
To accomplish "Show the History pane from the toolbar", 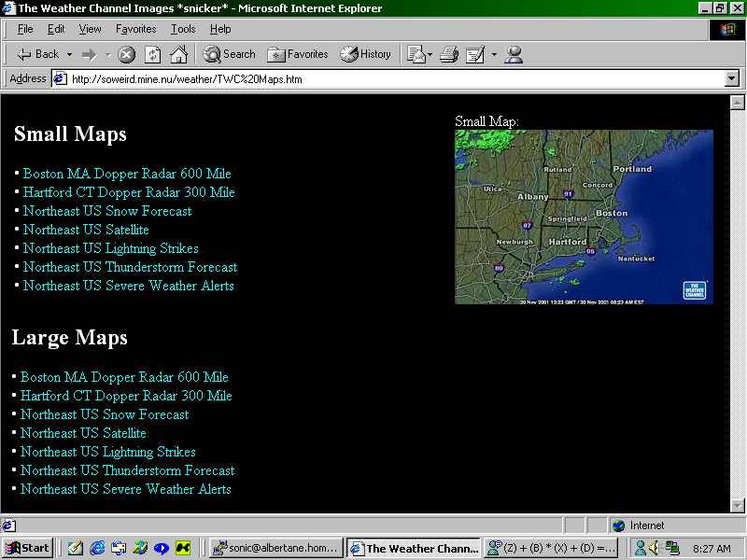I will click(x=366, y=54).
